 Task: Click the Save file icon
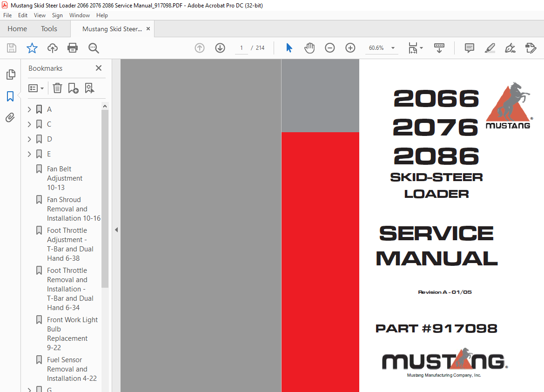(12, 48)
